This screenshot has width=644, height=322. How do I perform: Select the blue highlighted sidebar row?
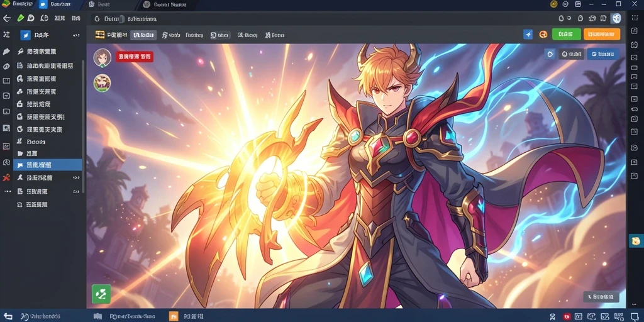(48, 165)
